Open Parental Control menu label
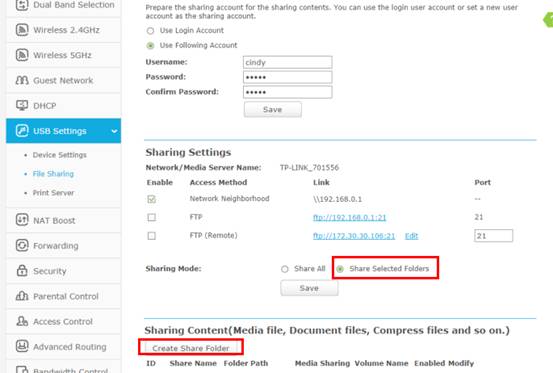This screenshot has height=373, width=553. pos(66,296)
